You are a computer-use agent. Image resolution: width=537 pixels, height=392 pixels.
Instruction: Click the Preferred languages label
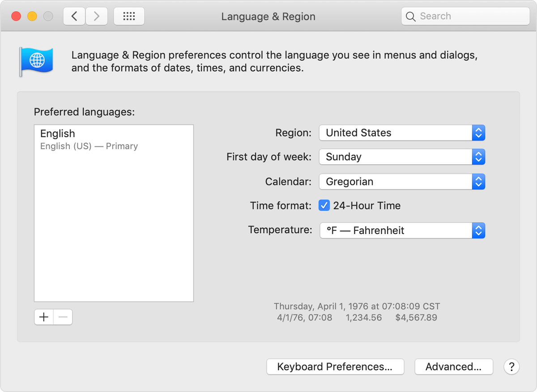tap(84, 112)
